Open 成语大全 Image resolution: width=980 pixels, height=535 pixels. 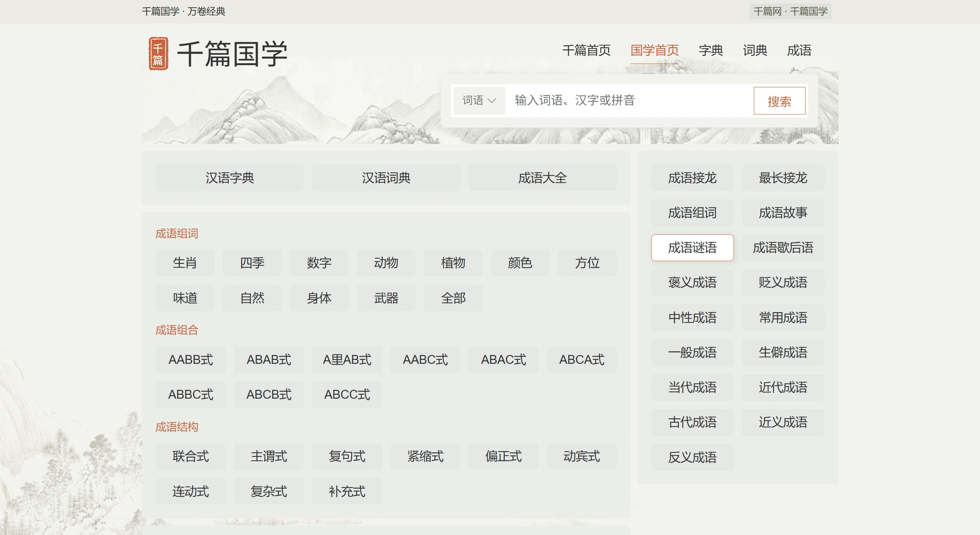click(x=543, y=177)
